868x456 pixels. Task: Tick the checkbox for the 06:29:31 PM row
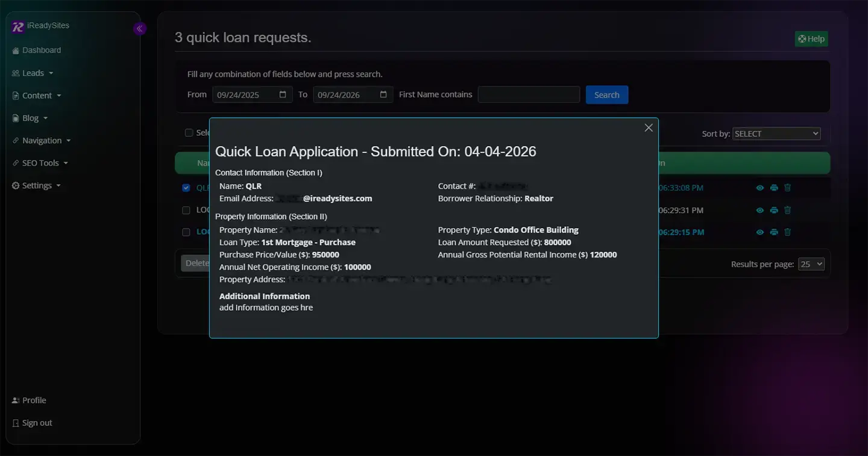(x=186, y=210)
